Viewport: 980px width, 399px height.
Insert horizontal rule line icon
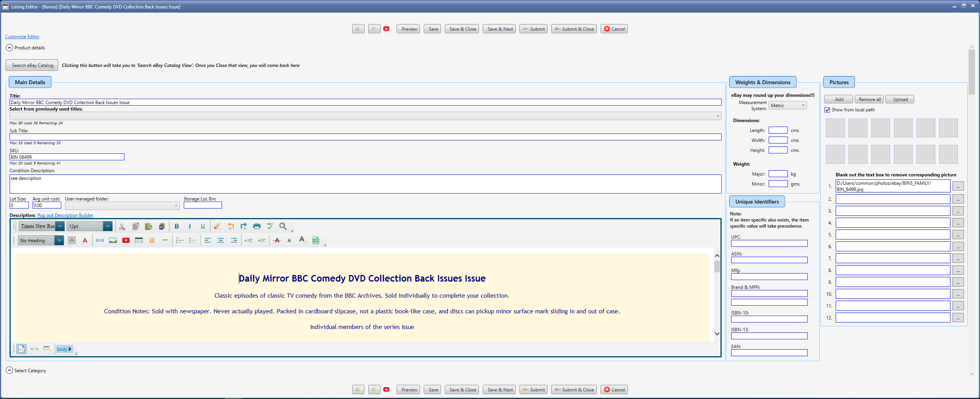tap(165, 240)
